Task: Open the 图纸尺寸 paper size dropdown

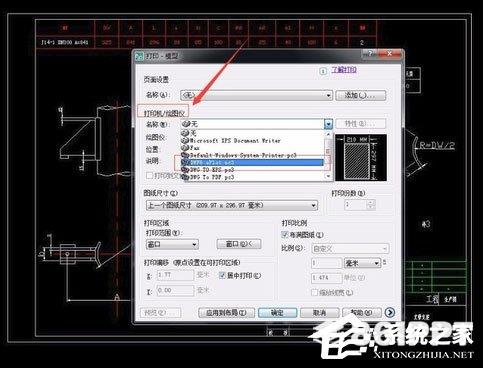Action: [232, 205]
